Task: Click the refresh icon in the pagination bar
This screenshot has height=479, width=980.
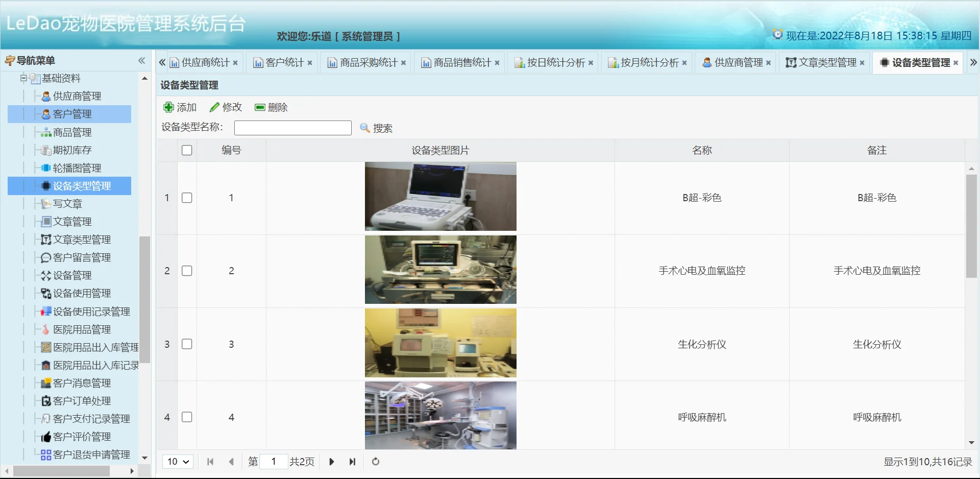Action: click(375, 462)
